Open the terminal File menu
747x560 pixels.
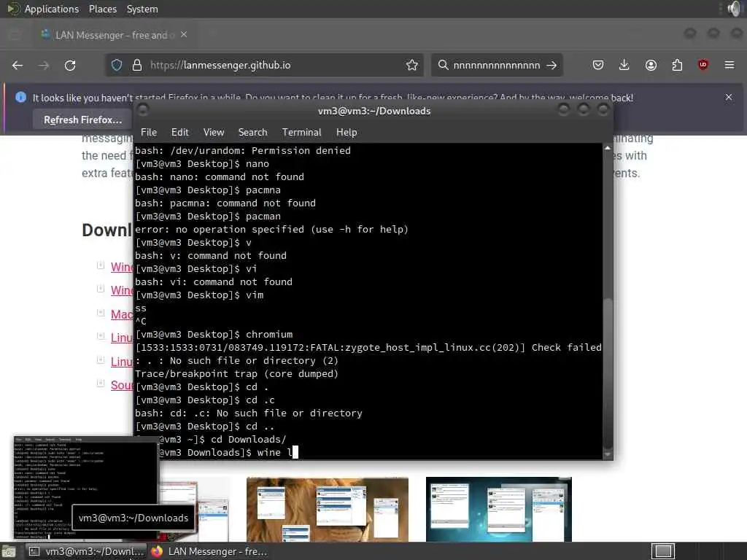[x=149, y=133]
